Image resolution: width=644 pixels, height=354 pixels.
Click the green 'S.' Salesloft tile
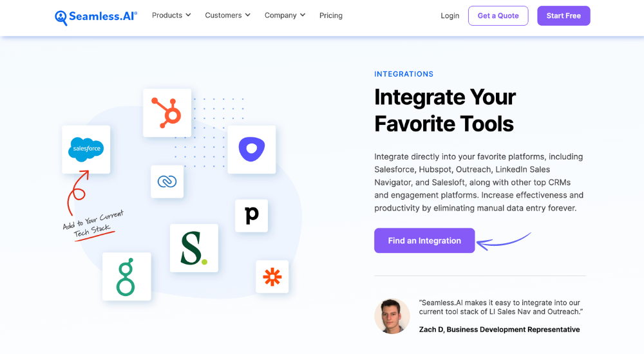tap(194, 248)
